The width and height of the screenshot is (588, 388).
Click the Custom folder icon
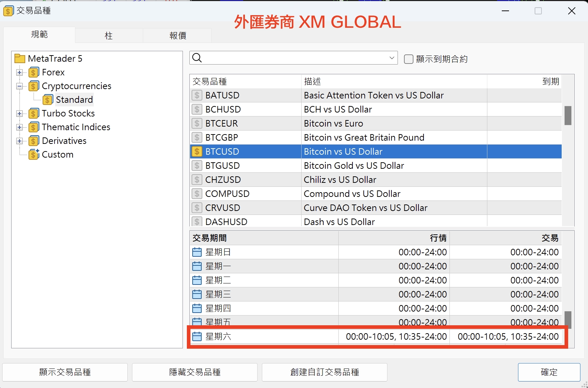point(34,155)
